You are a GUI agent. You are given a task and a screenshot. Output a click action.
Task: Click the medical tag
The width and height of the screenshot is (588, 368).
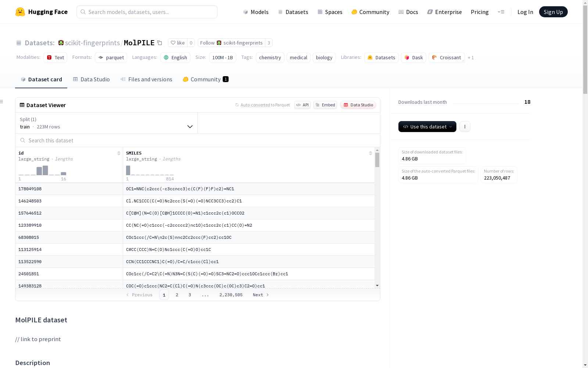tap(298, 57)
